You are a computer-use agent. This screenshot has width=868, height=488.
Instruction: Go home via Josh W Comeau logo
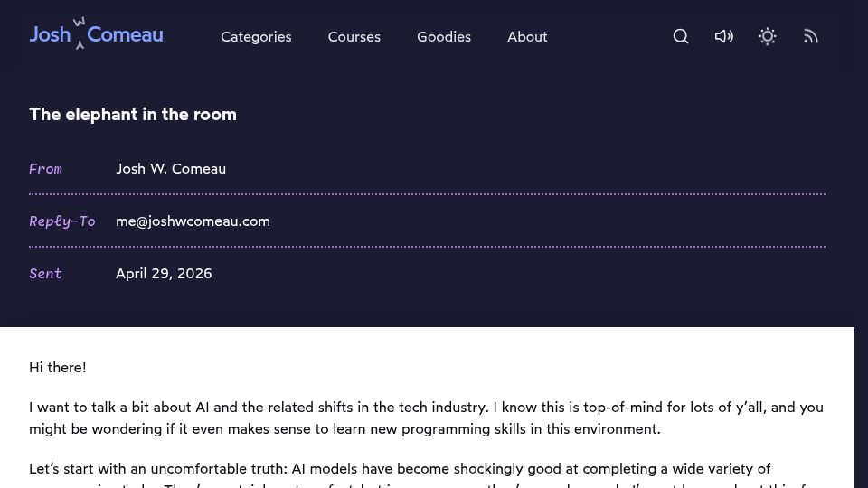(x=97, y=33)
